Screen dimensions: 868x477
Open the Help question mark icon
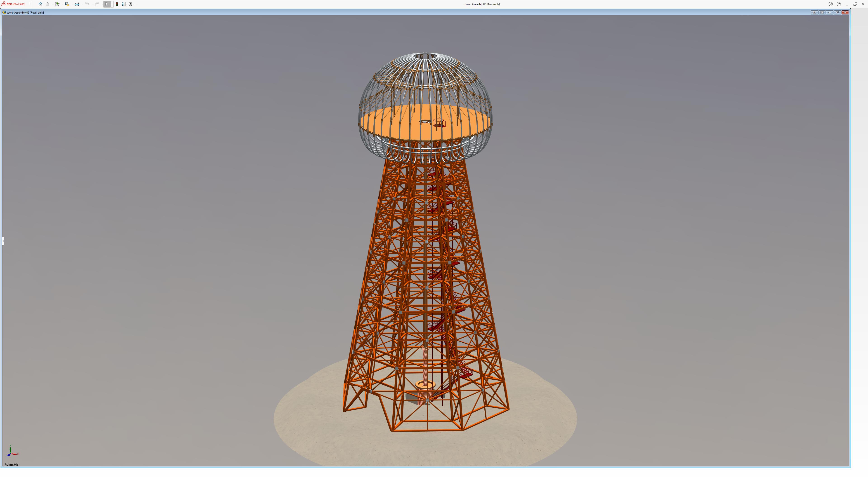[839, 4]
